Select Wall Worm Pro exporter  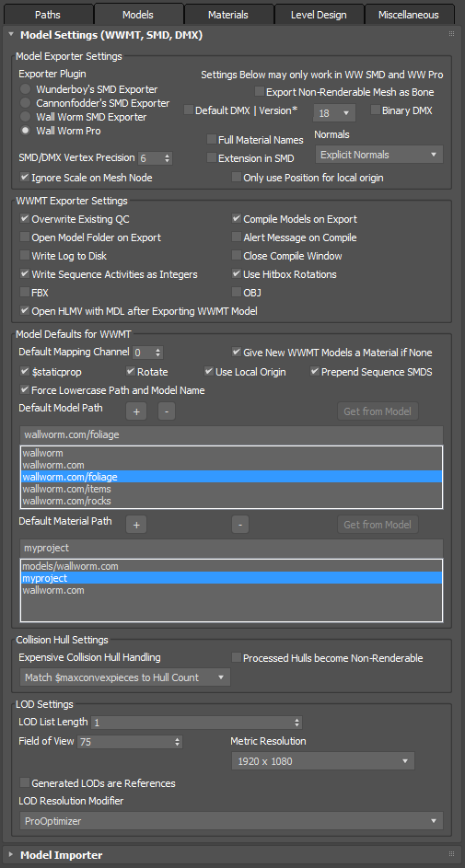coord(25,131)
